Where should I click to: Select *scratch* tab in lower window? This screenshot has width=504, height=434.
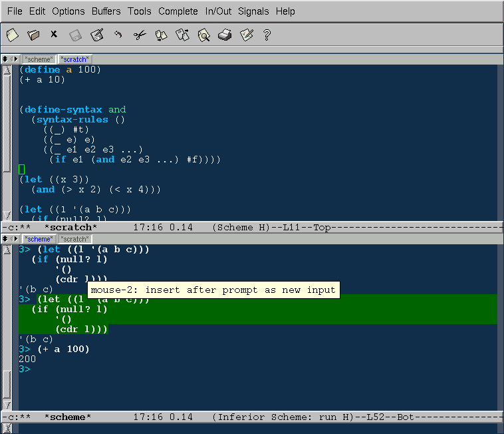tap(74, 239)
